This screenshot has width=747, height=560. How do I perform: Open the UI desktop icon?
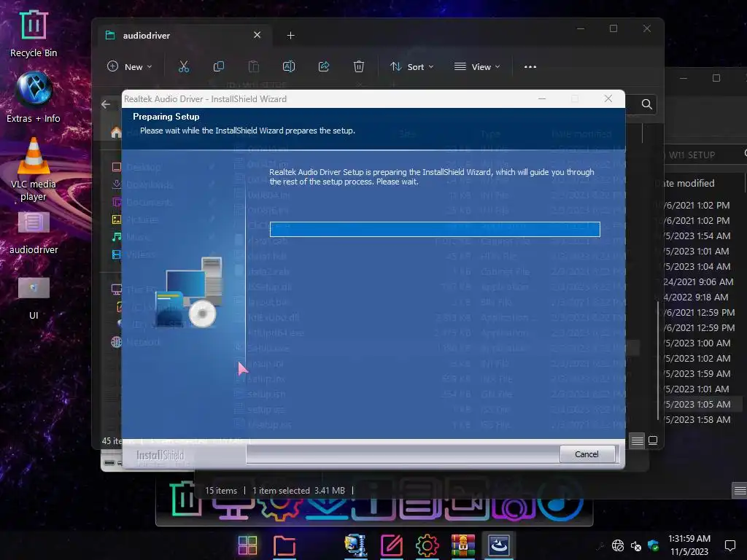[34, 297]
